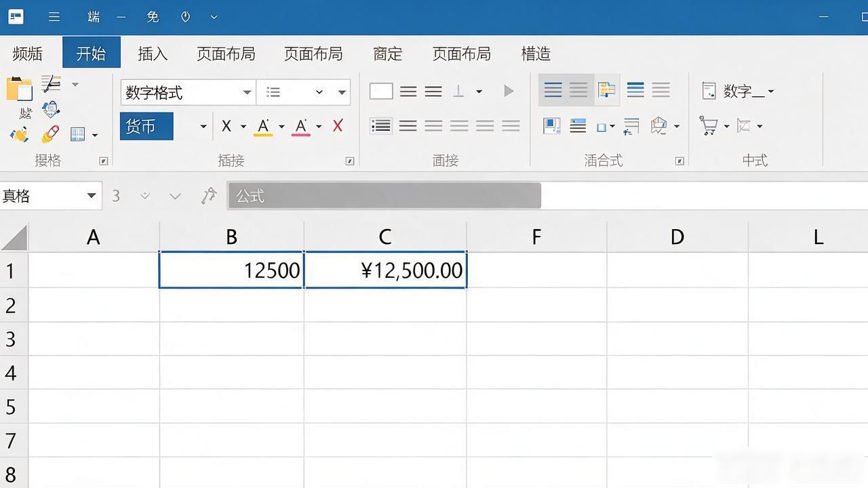Click the yellow-and-blue pages icon
This screenshot has width=868, height=488.
pos(606,90)
